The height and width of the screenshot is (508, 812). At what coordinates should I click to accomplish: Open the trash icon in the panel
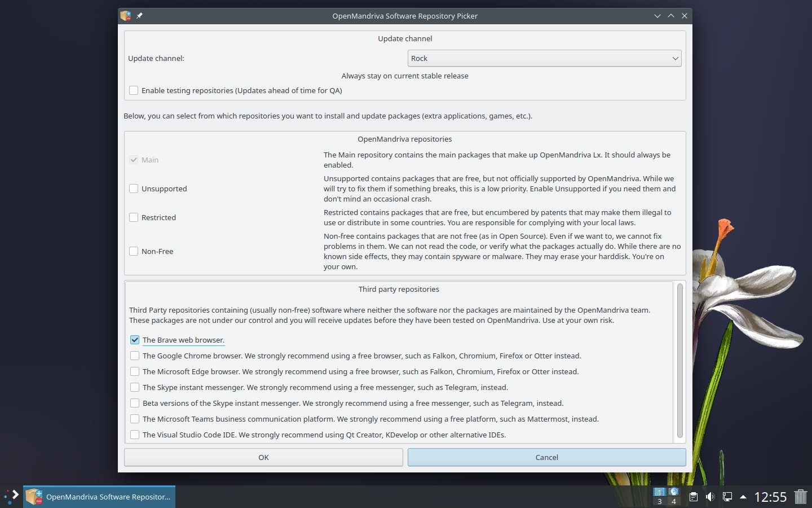tap(801, 497)
